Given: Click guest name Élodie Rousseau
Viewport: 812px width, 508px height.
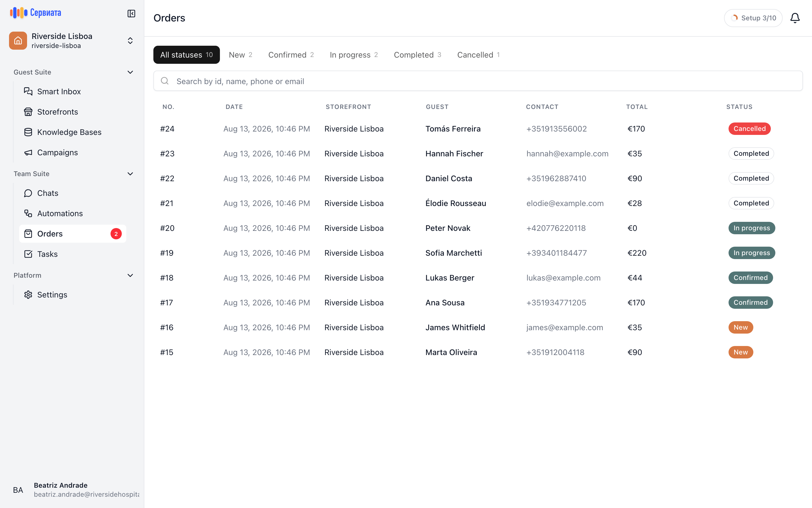Looking at the screenshot, I should (x=456, y=203).
